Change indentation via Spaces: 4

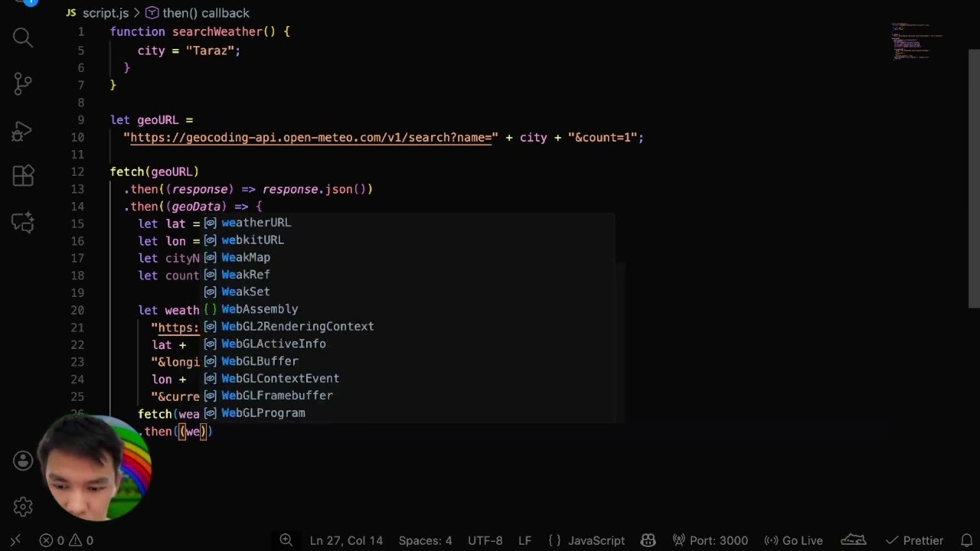(x=425, y=540)
